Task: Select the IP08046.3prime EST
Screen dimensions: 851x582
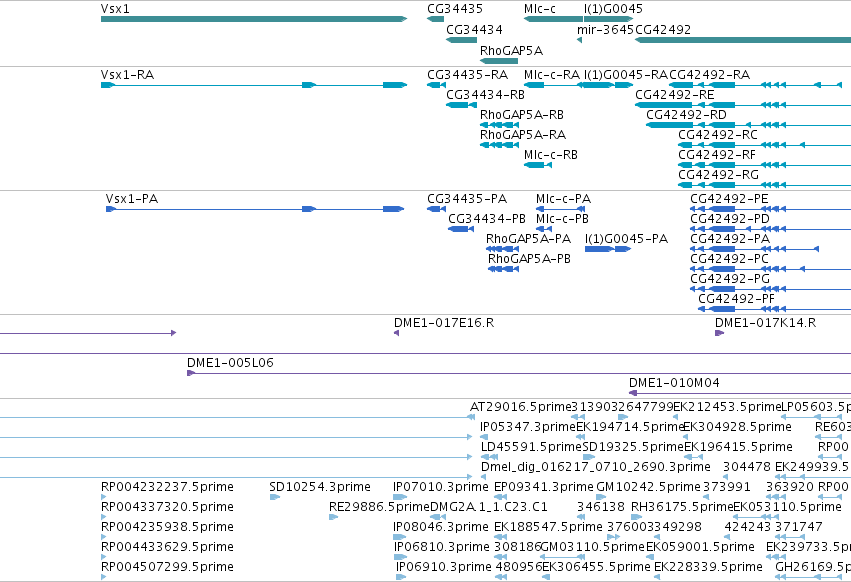Action: coord(400,537)
